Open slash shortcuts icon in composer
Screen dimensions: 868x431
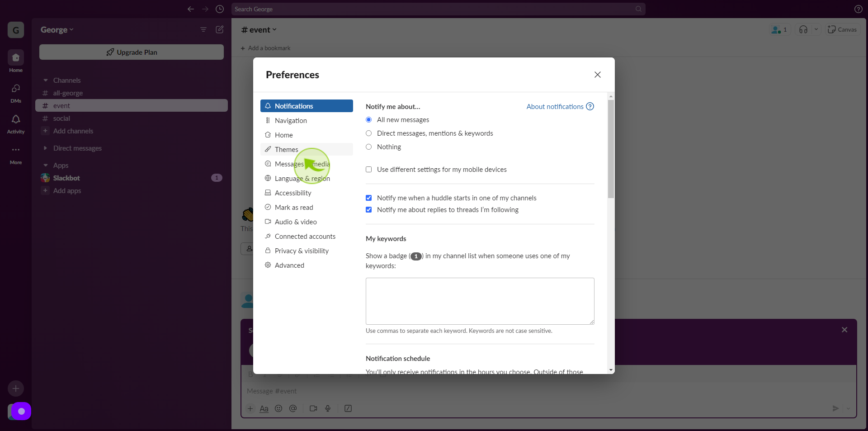[348, 408]
